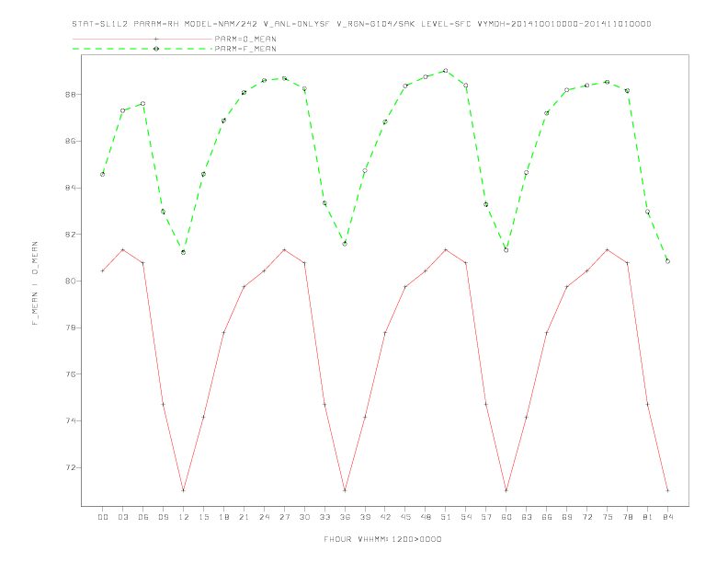Click the y-axis tick label 82

(71, 235)
